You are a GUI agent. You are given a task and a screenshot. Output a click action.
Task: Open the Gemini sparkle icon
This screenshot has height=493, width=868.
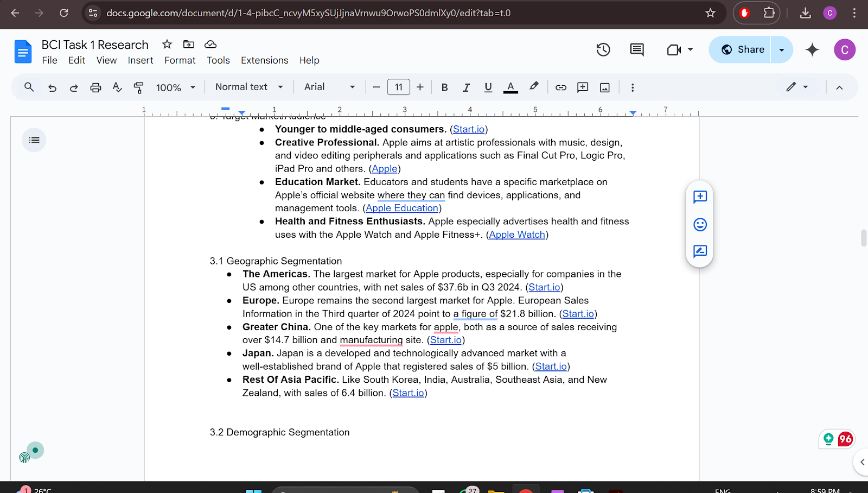point(812,49)
